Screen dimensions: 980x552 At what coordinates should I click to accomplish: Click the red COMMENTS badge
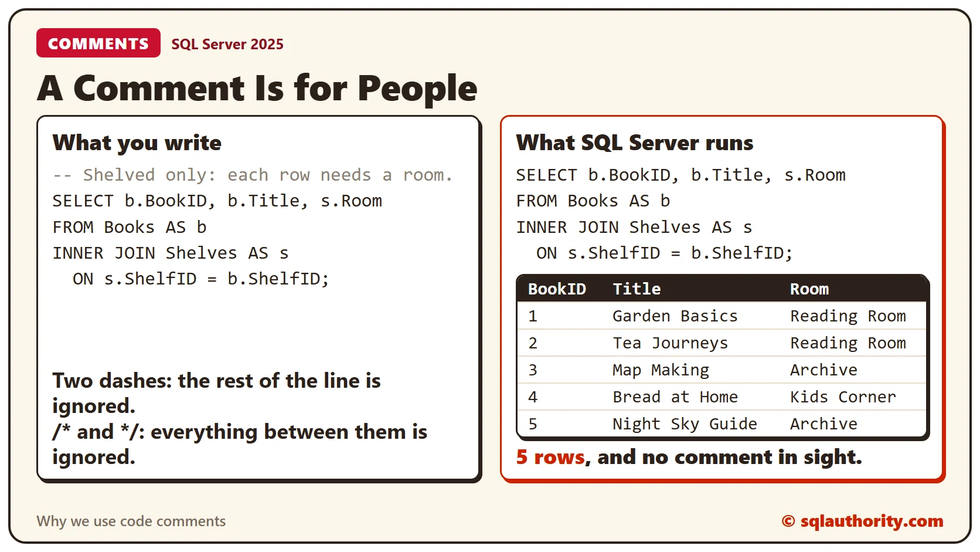[98, 43]
